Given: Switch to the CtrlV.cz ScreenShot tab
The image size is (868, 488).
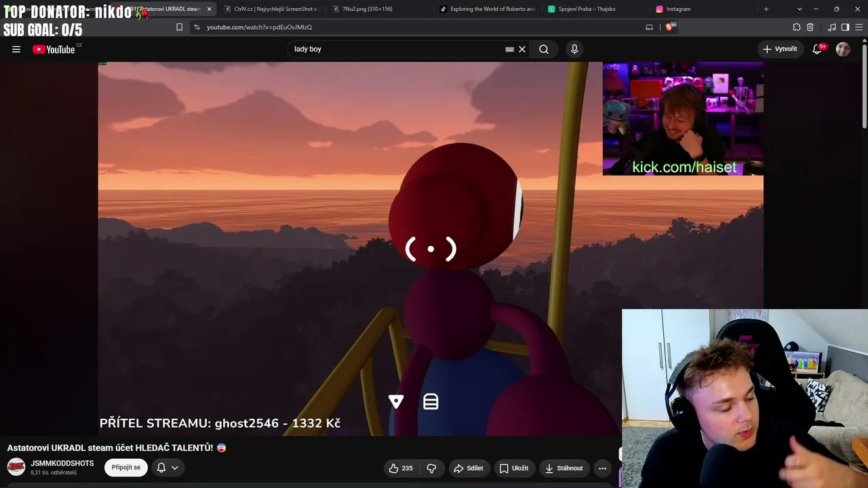Looking at the screenshot, I should point(271,9).
